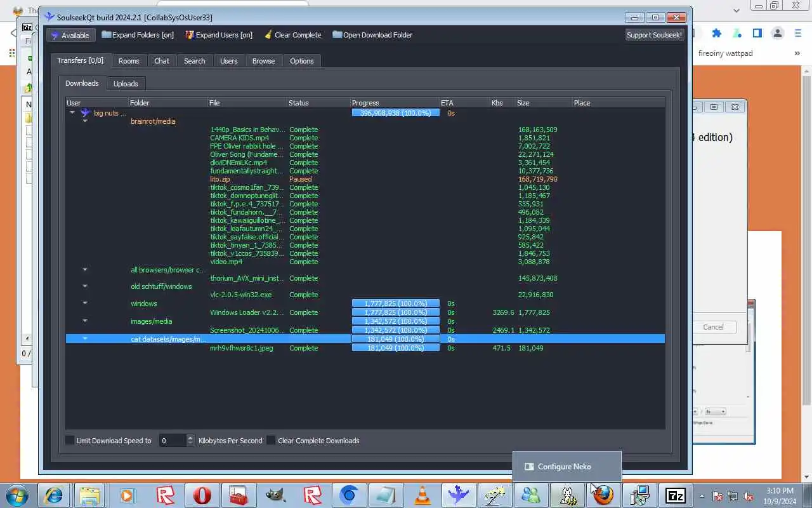Open the Rooms tab
812x508 pixels.
coord(129,61)
